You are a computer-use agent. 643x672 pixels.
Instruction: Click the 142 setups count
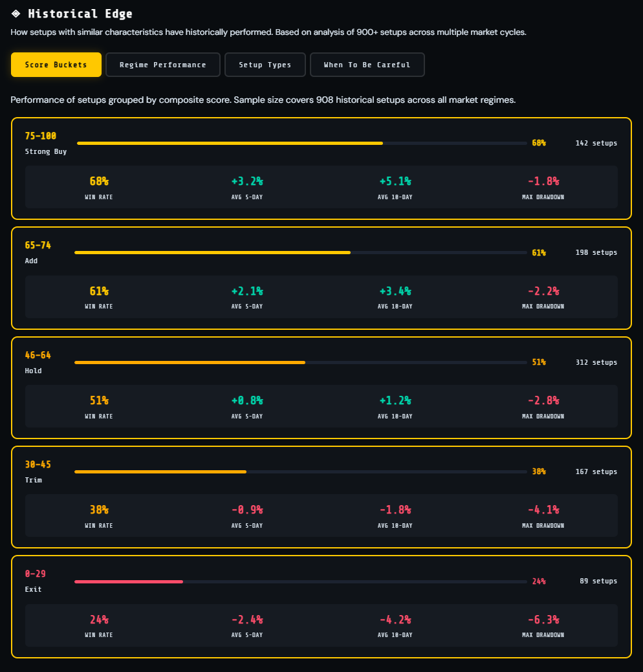(596, 143)
